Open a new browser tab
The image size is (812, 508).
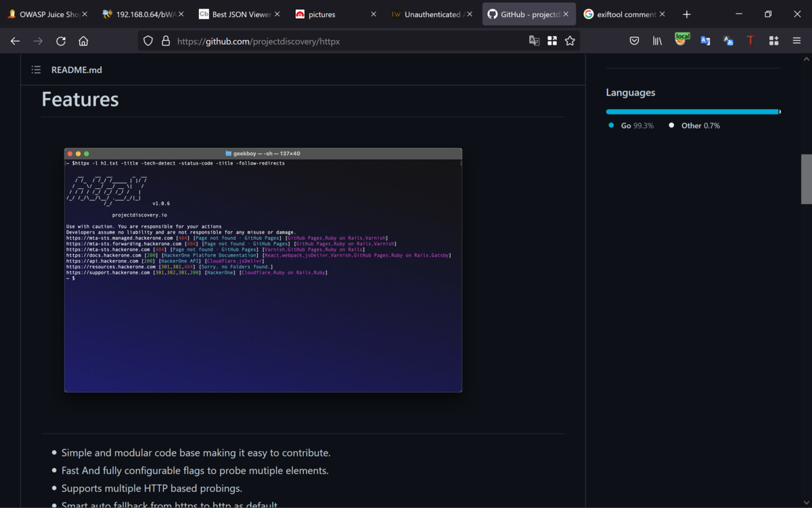(687, 14)
